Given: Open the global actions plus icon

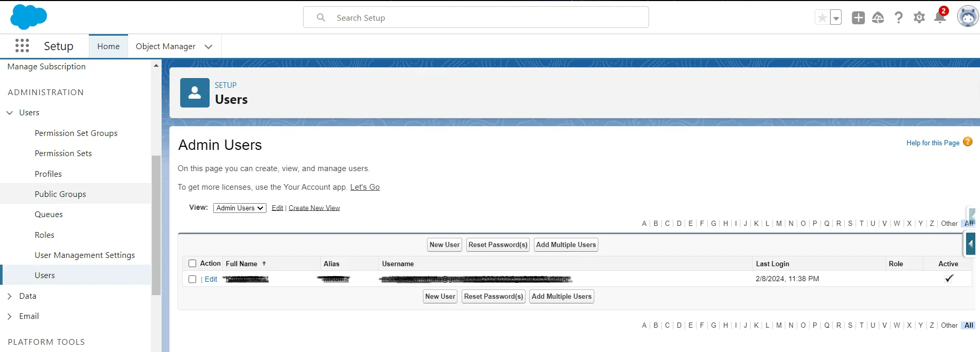Looking at the screenshot, I should tap(858, 18).
